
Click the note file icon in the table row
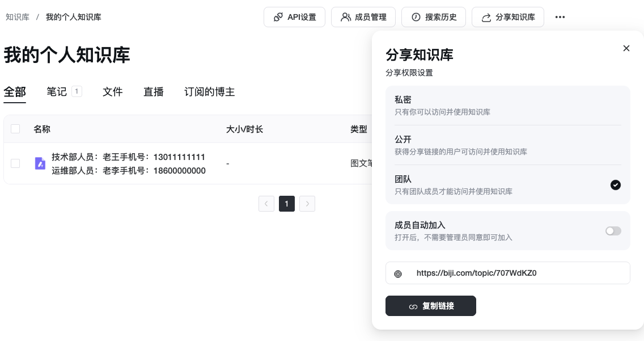[x=40, y=163]
